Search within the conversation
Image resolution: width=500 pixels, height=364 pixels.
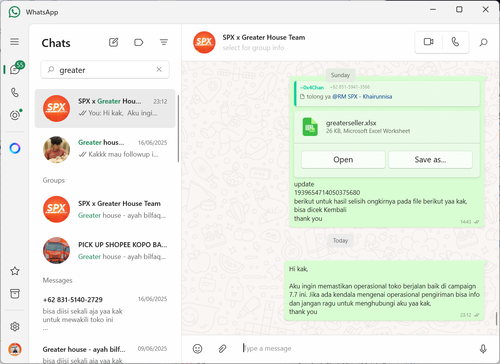coord(483,42)
